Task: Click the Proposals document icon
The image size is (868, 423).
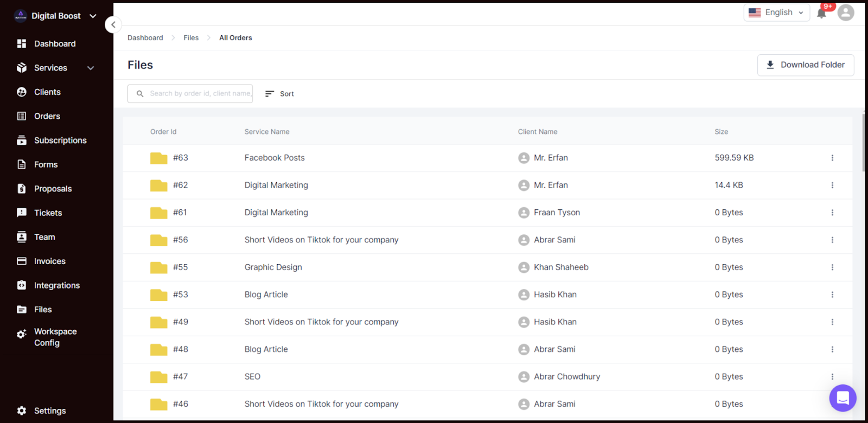Action: 22,189
